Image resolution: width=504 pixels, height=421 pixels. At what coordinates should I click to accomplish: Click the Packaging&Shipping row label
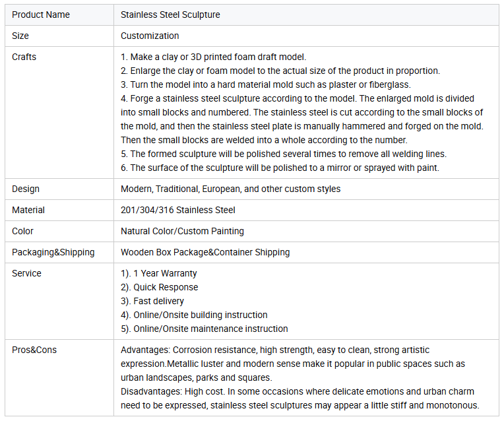(x=53, y=252)
